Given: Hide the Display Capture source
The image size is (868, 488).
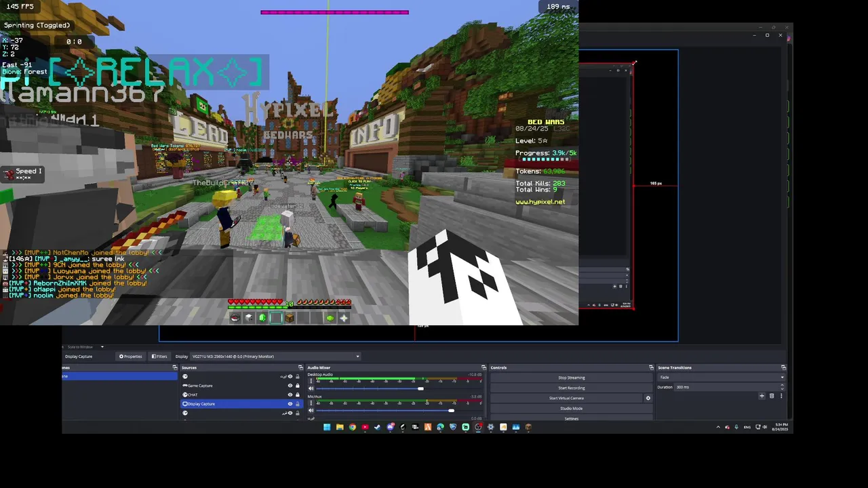Looking at the screenshot, I should coord(290,404).
